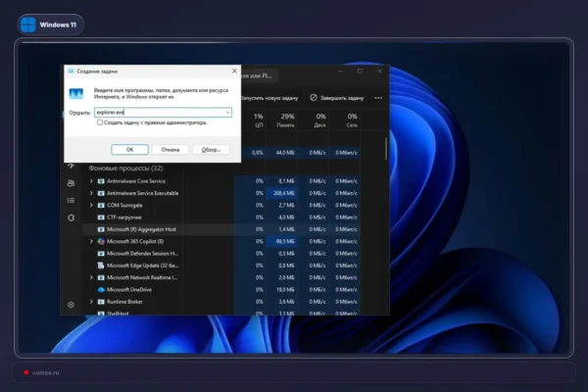Click the Run dialog icon in Создание задачи

pyautogui.click(x=76, y=93)
